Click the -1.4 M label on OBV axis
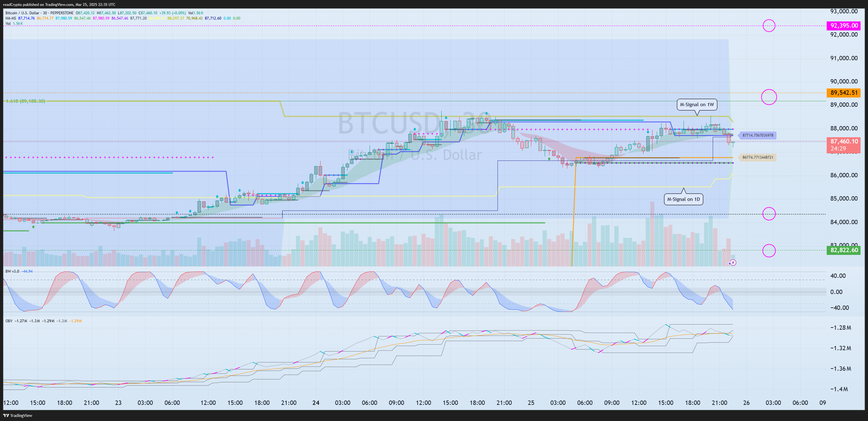 (x=839, y=389)
